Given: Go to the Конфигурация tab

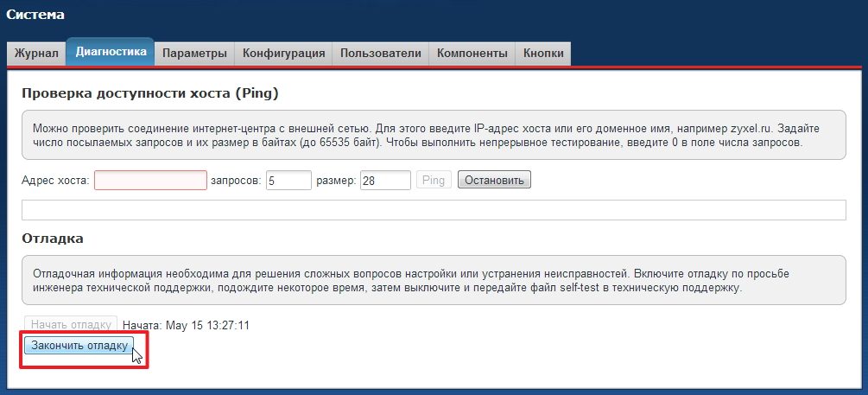Looking at the screenshot, I should [283, 54].
